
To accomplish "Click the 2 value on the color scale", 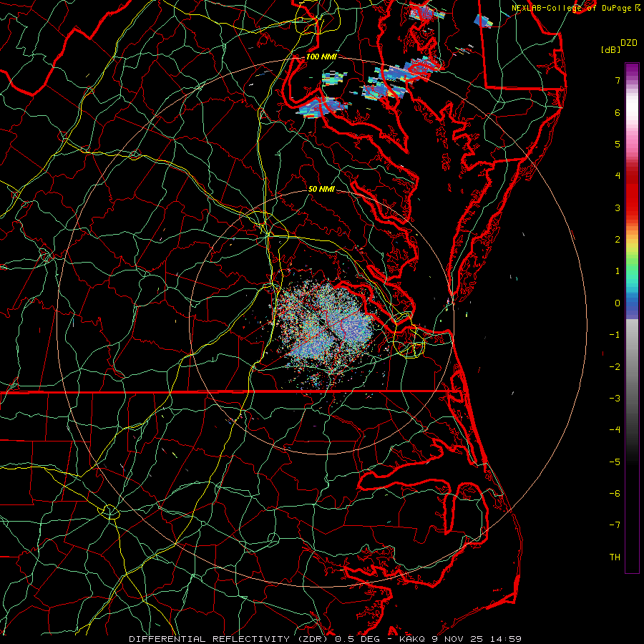I will 618,240.
